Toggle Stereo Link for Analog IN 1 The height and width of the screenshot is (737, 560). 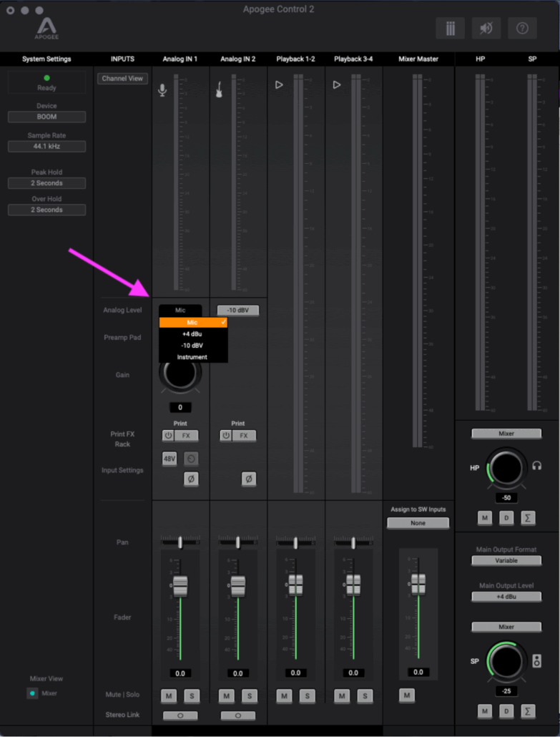(x=180, y=715)
